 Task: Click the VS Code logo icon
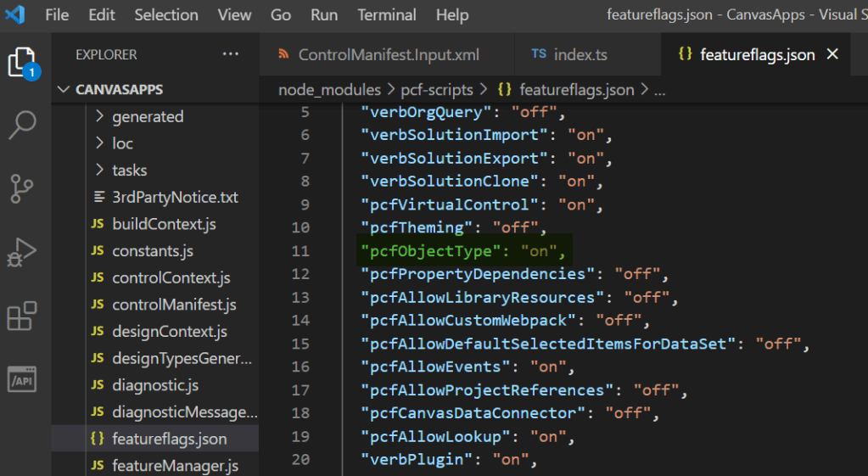(x=15, y=14)
